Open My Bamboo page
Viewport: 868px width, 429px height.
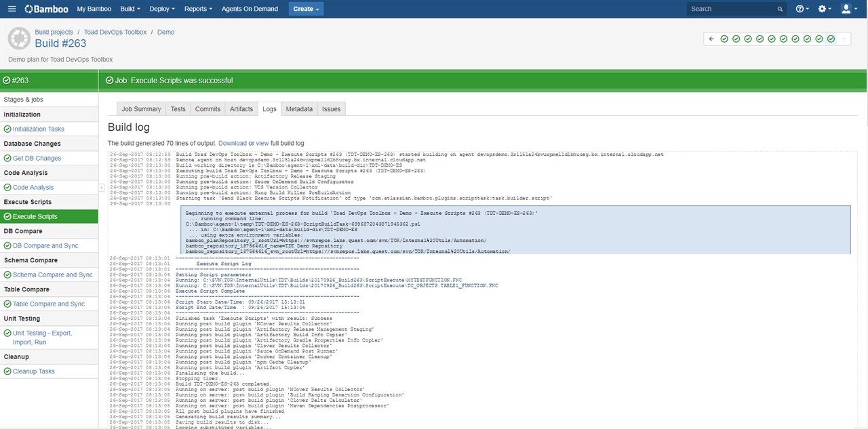click(94, 9)
